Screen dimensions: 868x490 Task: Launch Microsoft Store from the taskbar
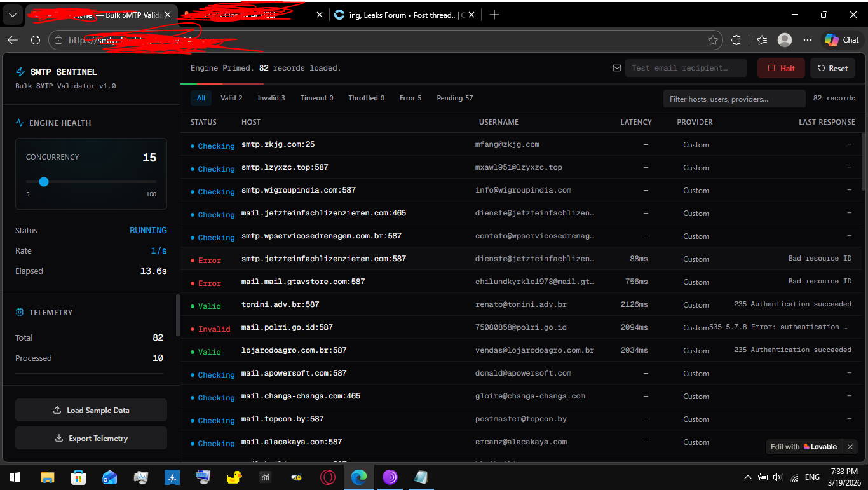(78, 477)
